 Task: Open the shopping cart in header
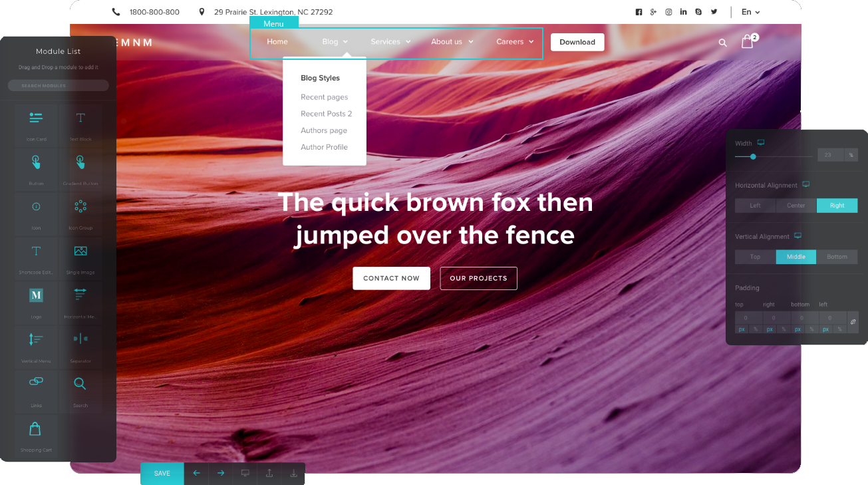click(748, 42)
